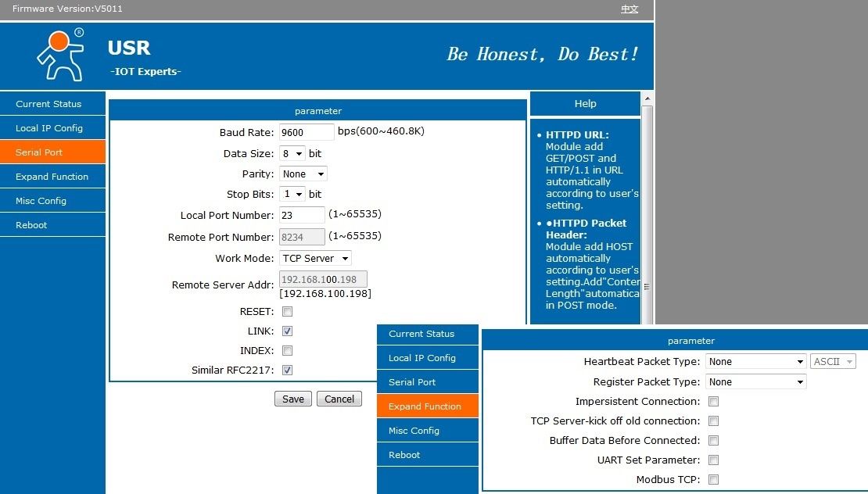
Task: Click the -IOT Experts- tagline
Action: click(145, 71)
